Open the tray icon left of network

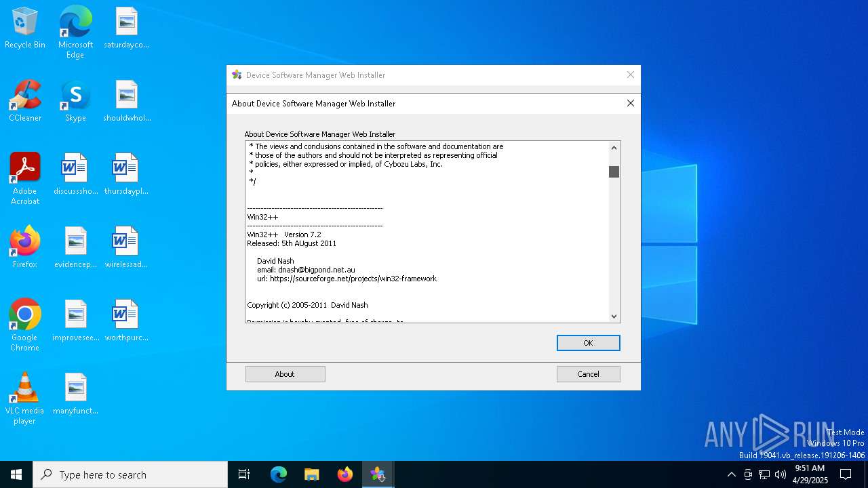(748, 474)
